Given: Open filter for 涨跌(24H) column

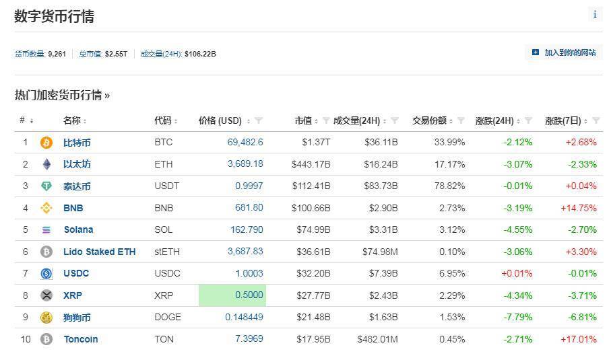Looking at the screenshot, I should (x=529, y=121).
